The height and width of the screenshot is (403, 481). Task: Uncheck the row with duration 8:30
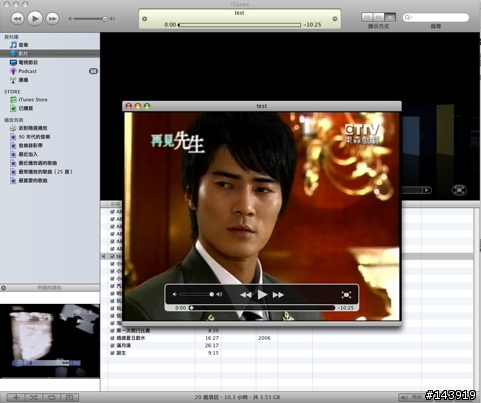coord(112,331)
